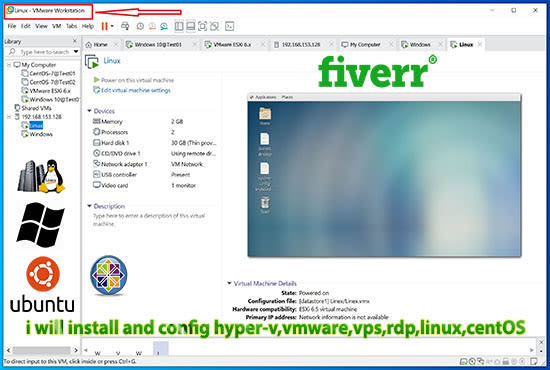Open the File menu
The height and width of the screenshot is (370, 550).
tap(12, 26)
